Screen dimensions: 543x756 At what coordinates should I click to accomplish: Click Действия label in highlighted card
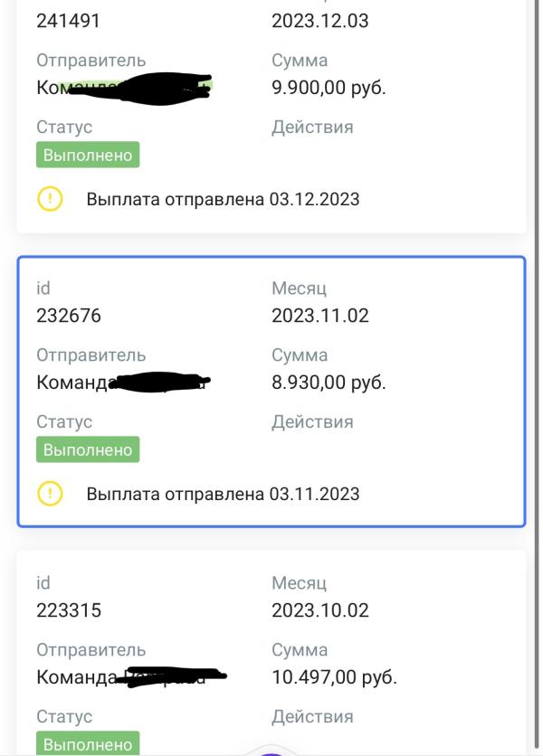(x=312, y=422)
